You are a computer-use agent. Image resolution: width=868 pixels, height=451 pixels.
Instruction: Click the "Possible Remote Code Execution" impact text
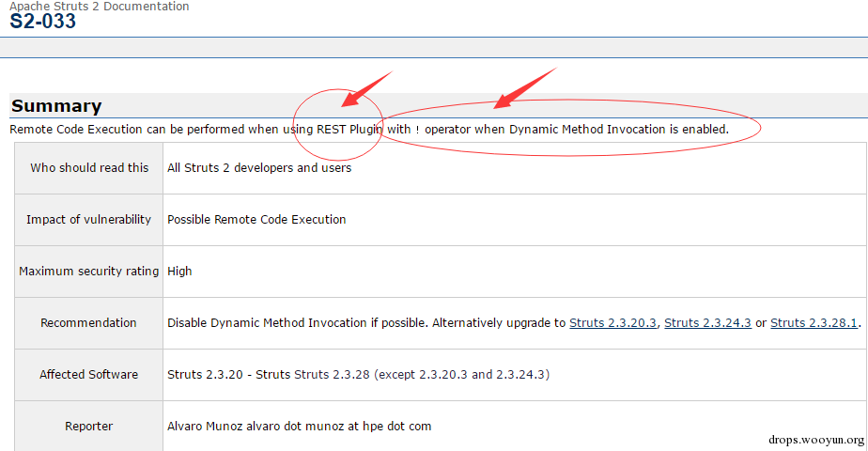(256, 220)
